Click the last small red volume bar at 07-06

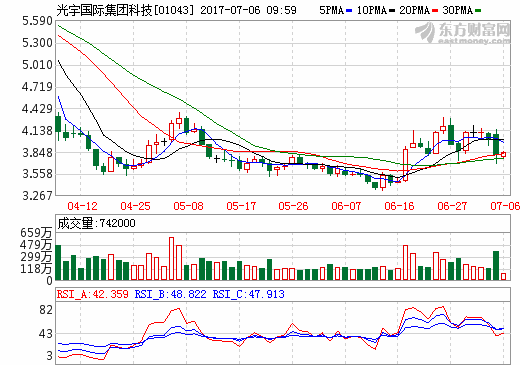[x=503, y=276]
